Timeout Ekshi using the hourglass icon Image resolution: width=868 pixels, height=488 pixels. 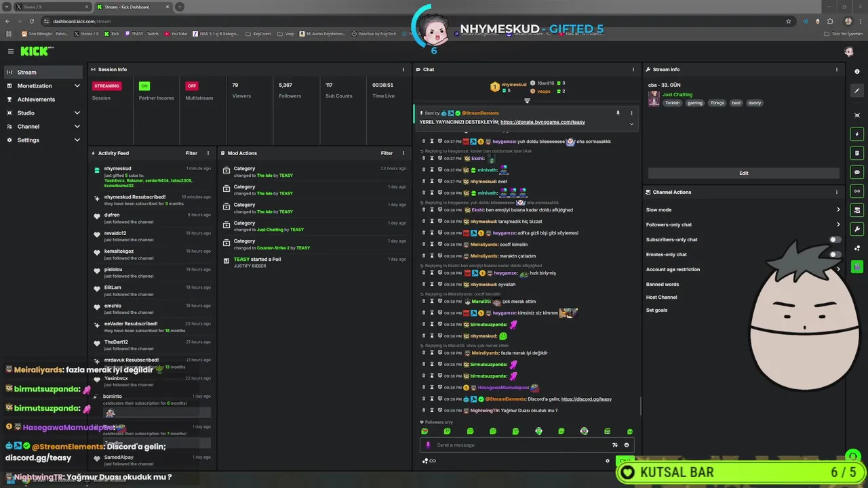coord(431,159)
